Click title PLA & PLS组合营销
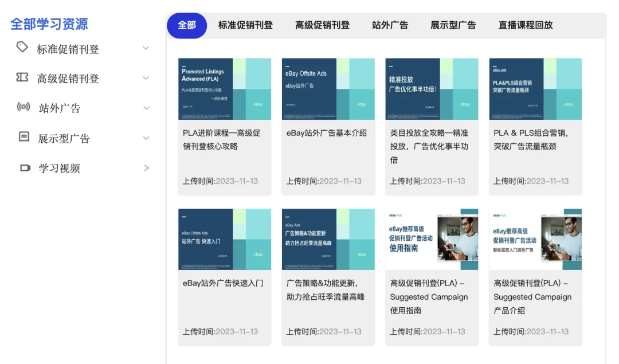Screen dimensions: 619x364 [x=531, y=140]
